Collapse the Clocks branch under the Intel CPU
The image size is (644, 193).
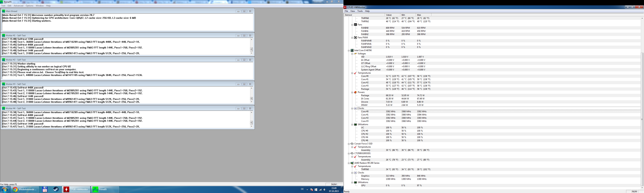coord(352,109)
